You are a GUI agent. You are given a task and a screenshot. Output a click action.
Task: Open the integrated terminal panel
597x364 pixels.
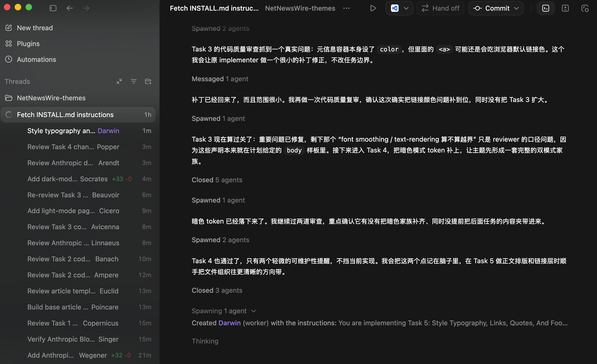pos(546,8)
